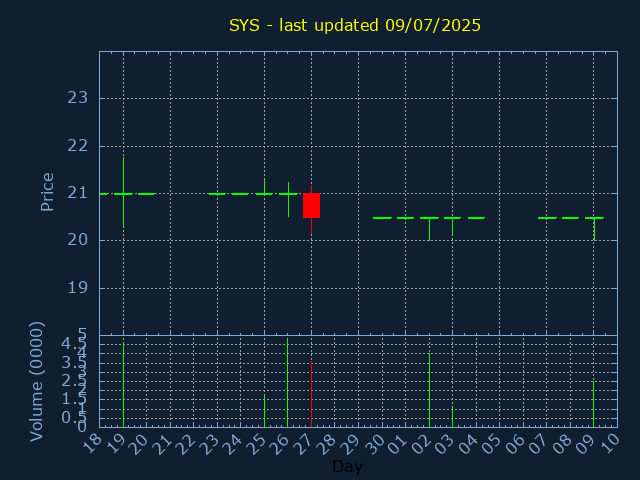Click the day tick label 07
Screen dimensions: 640x480
coord(540,443)
